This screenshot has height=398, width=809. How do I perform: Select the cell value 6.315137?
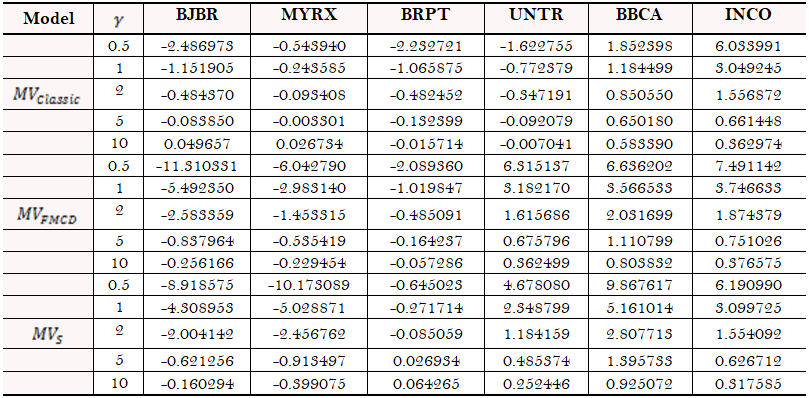(533, 167)
